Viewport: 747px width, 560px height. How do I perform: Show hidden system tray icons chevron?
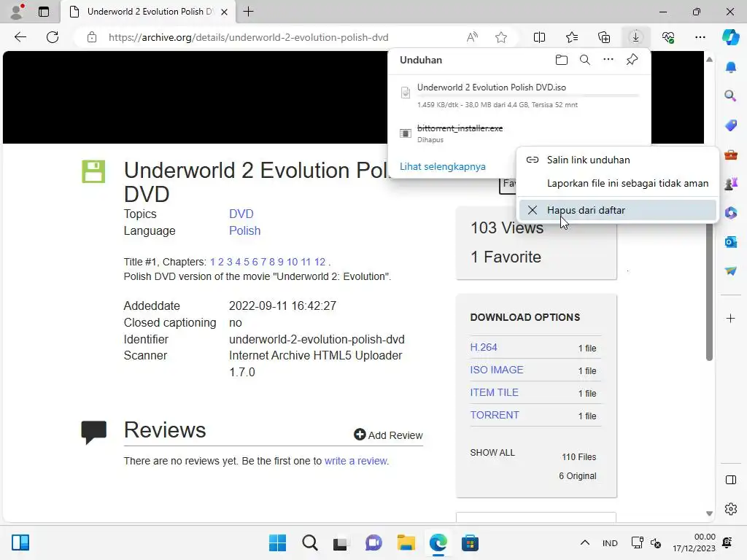point(585,542)
